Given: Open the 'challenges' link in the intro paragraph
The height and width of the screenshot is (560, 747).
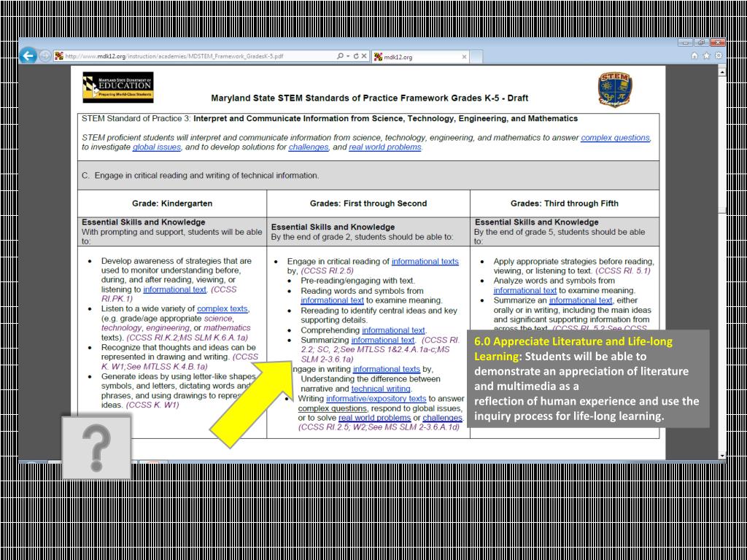Looking at the screenshot, I should tap(309, 147).
